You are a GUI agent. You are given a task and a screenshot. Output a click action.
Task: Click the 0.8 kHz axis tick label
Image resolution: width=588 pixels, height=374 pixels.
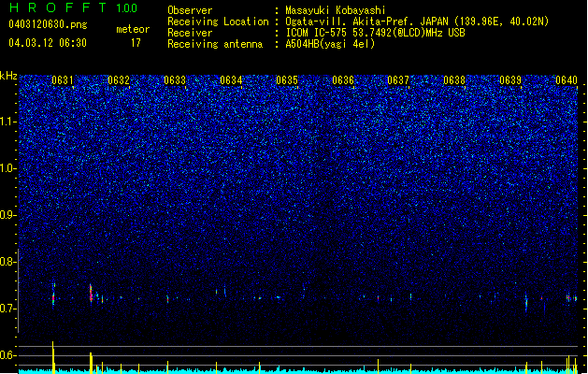pos(8,262)
